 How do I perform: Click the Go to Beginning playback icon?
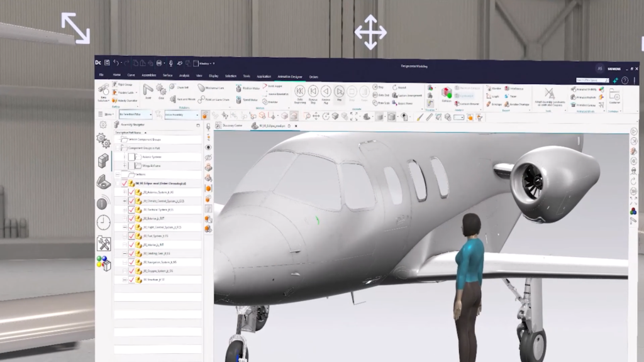300,92
